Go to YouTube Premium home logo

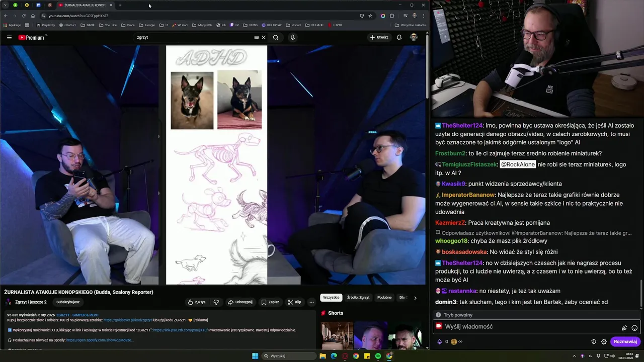[x=32, y=37]
